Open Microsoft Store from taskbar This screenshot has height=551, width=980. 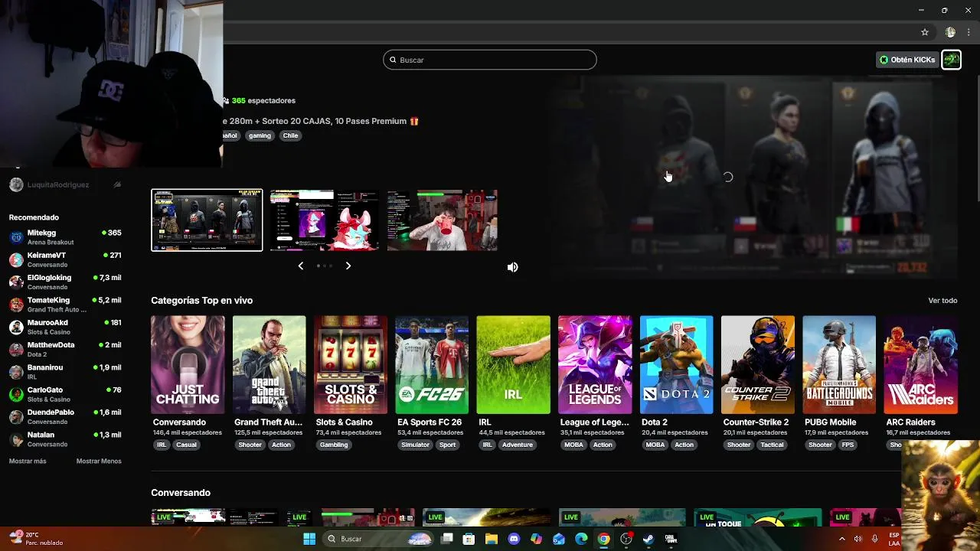point(469,539)
